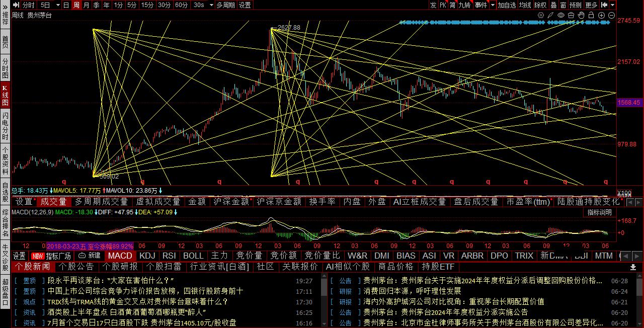The image size is (644, 328).
Task: Zoom out with the minus circle icon
Action: pyautogui.click(x=612, y=16)
